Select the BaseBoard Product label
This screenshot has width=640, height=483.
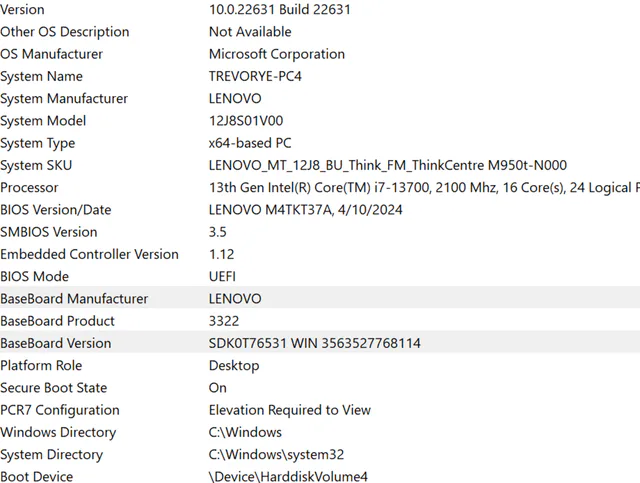tap(57, 321)
